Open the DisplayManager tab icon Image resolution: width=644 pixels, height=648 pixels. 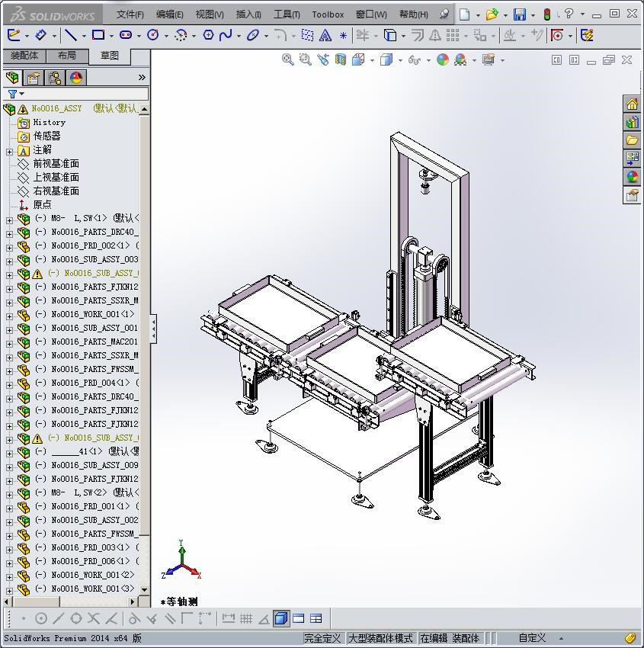tap(76, 78)
